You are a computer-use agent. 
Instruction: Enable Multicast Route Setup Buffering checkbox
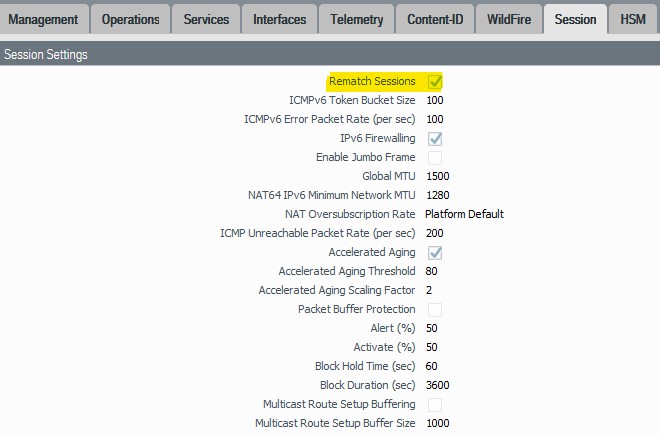435,404
